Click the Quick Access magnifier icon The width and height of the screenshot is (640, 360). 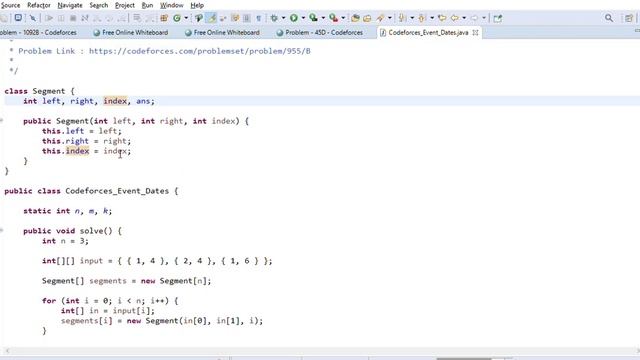point(609,18)
